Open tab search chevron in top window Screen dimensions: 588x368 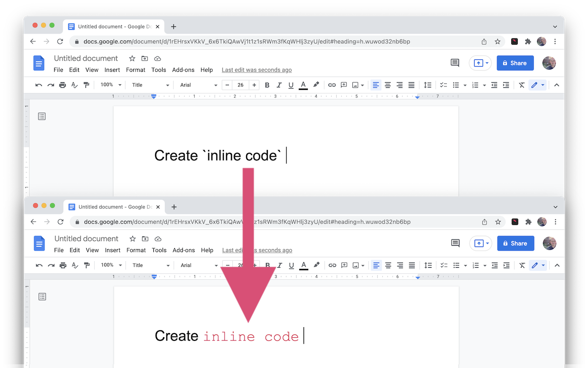(x=555, y=27)
